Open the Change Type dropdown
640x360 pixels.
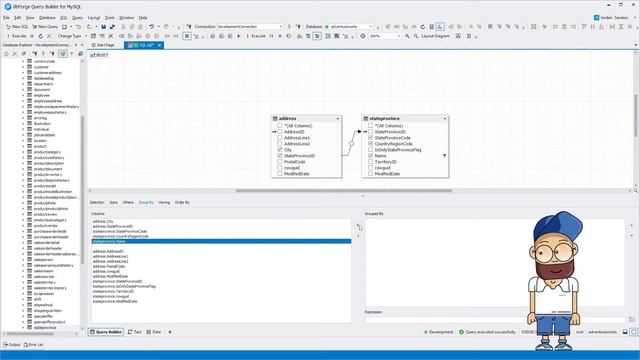[72, 36]
